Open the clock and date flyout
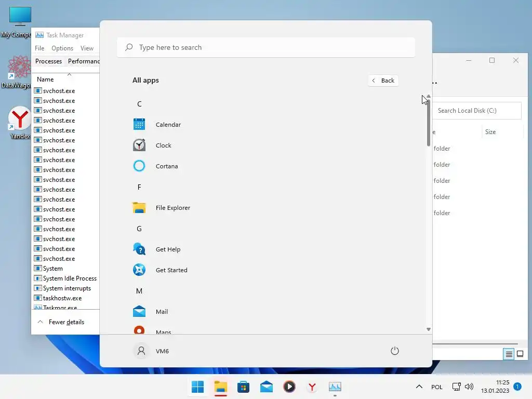 click(x=495, y=387)
